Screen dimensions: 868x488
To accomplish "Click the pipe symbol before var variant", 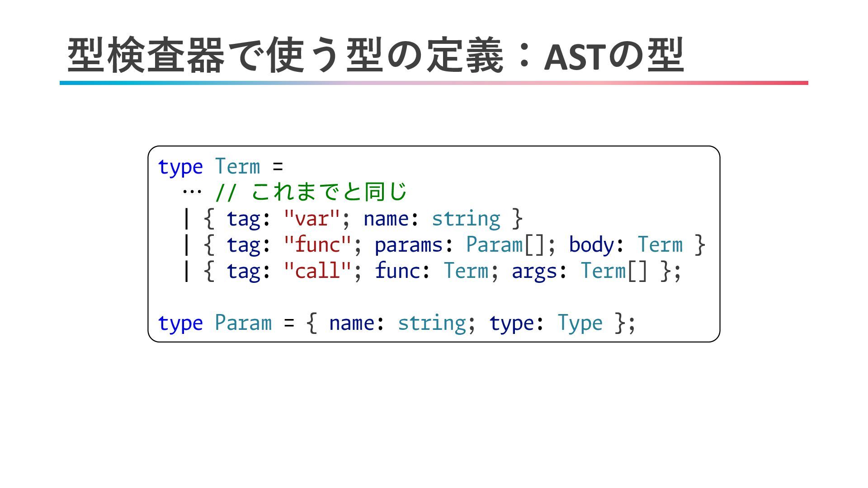I will click(x=186, y=219).
